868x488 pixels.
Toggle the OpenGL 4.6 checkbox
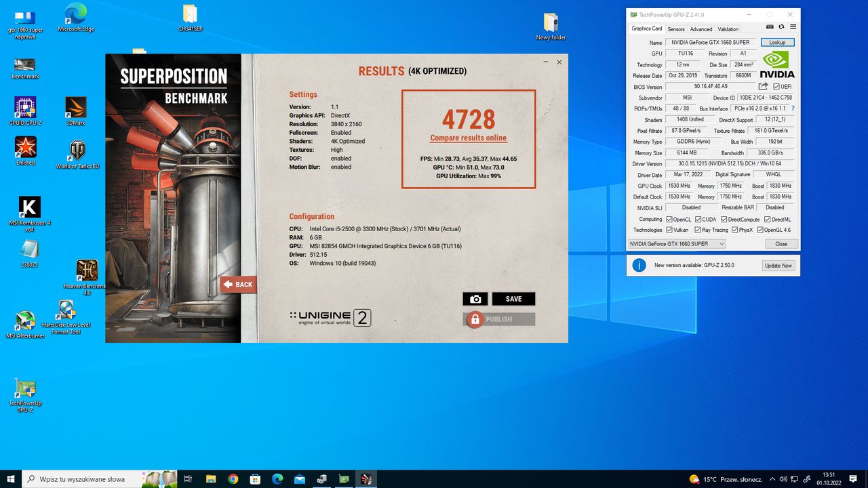point(760,230)
